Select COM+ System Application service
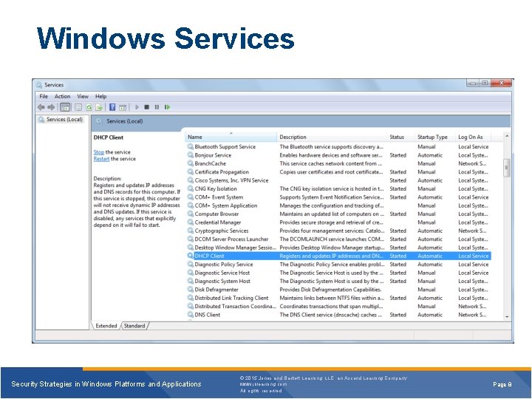 tap(338, 205)
